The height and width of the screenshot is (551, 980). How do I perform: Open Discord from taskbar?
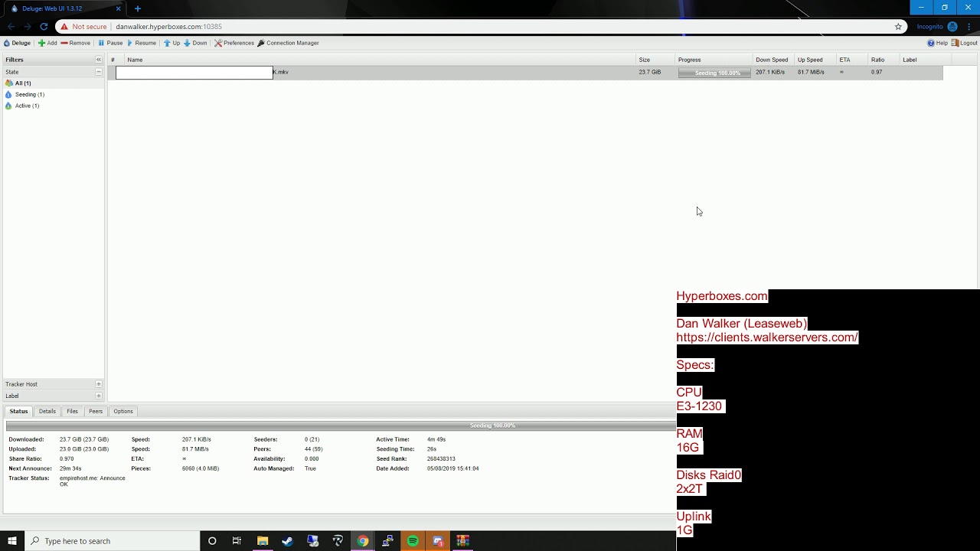[438, 541]
